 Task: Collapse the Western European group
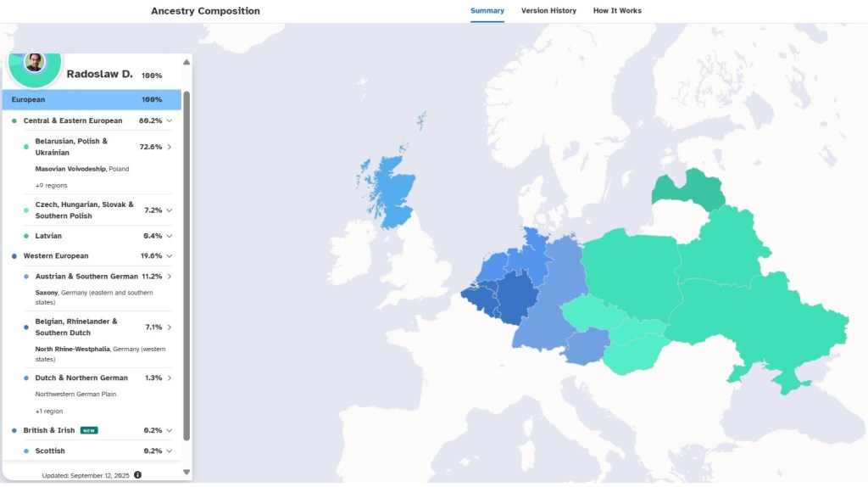pos(170,255)
